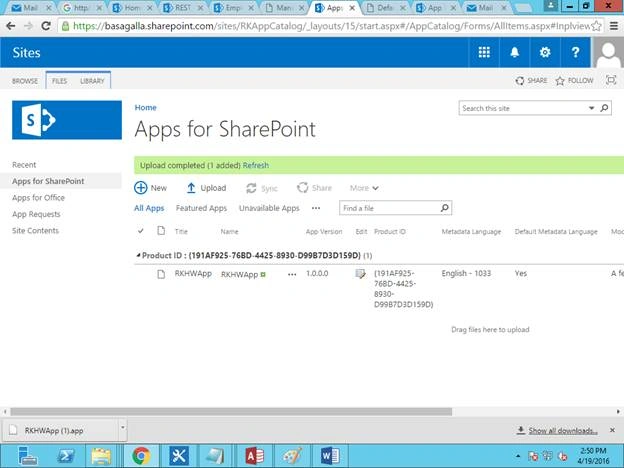Click the Type column header icon
This screenshot has width=624, height=468.
click(x=161, y=231)
